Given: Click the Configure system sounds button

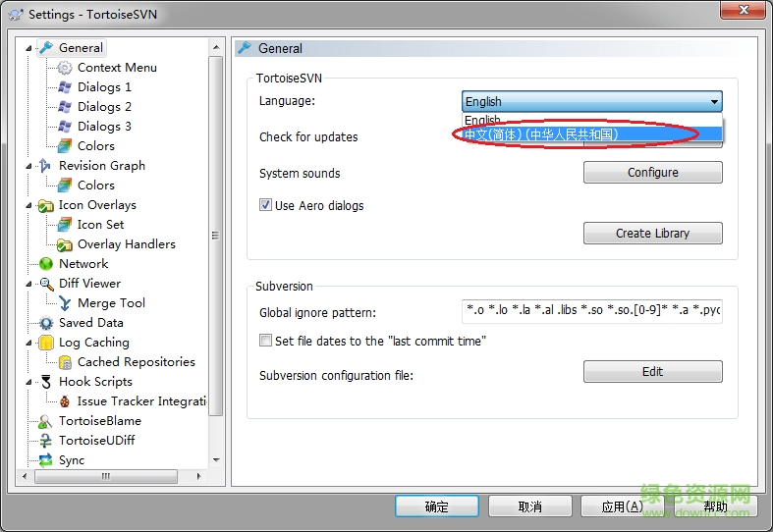Looking at the screenshot, I should tap(653, 173).
